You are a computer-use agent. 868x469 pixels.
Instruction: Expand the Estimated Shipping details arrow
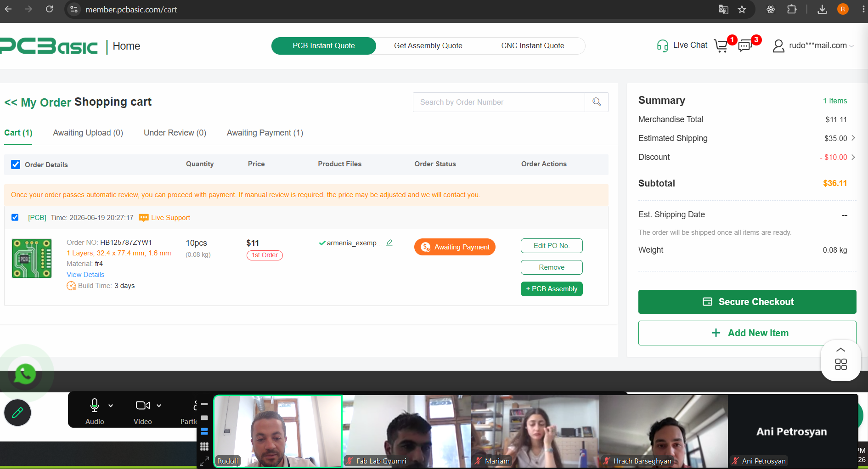(x=853, y=138)
